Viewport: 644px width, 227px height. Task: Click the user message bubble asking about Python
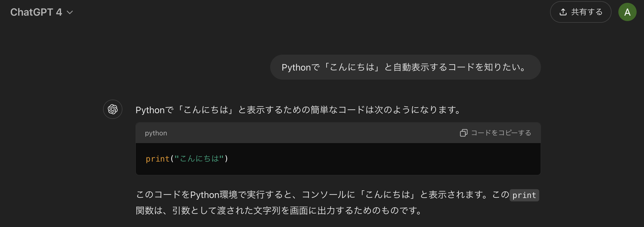(x=405, y=67)
